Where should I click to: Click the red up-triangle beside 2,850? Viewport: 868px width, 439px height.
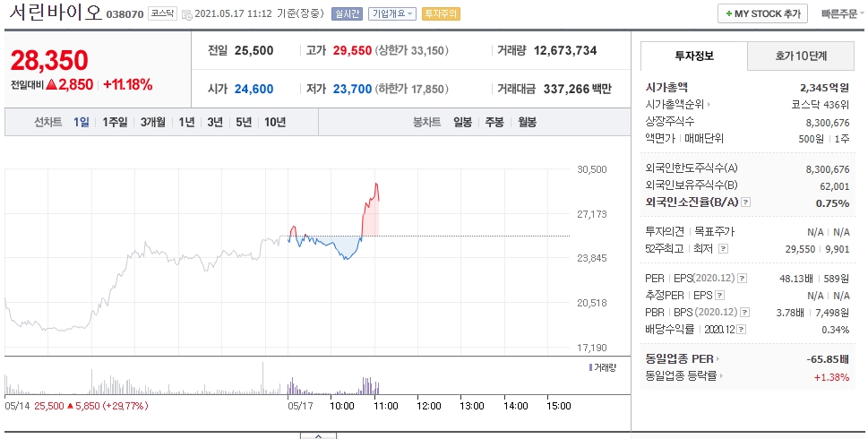click(x=51, y=85)
